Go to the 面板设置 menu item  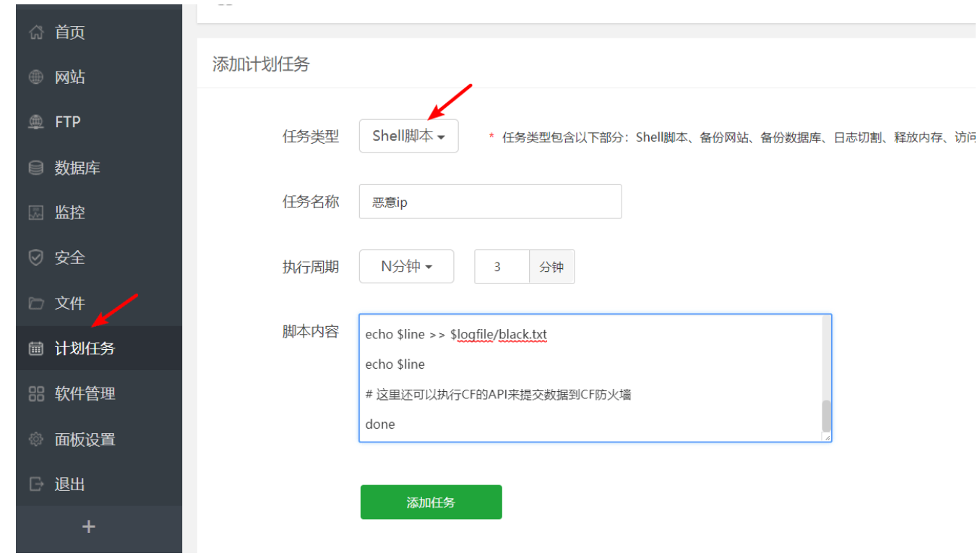tap(85, 440)
